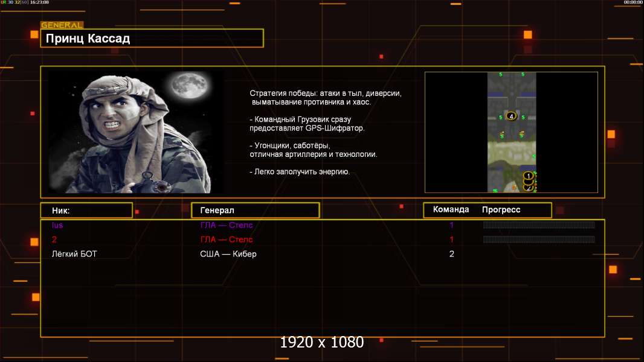Click supply icon left of marker 4
644x362 pixels.
pos(501,117)
